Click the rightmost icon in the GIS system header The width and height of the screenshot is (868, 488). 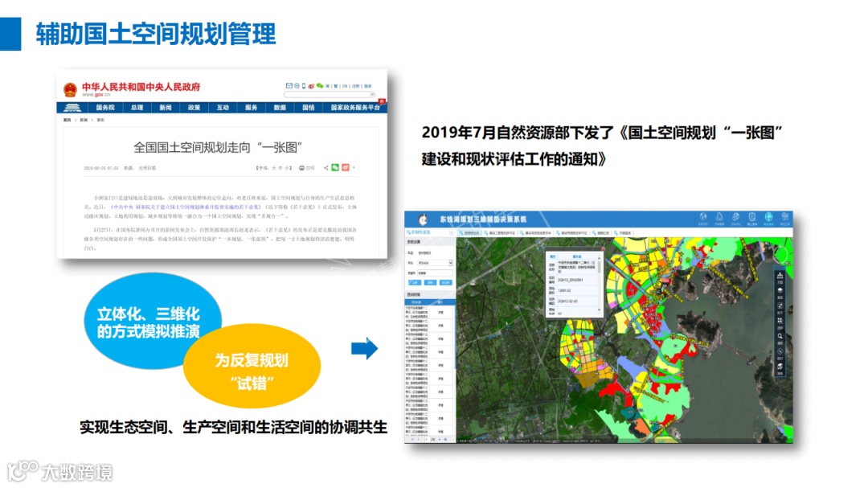tap(785, 216)
